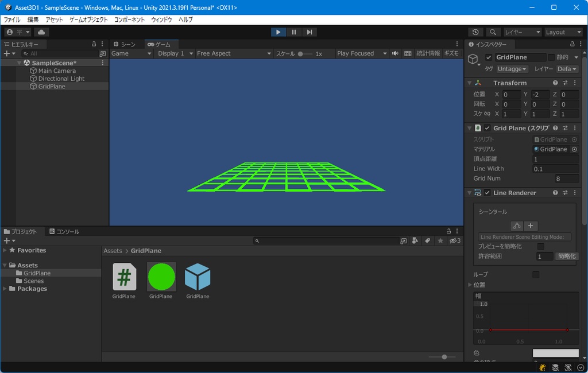Click the 簡略化 button
The width and height of the screenshot is (588, 373).
tap(567, 257)
